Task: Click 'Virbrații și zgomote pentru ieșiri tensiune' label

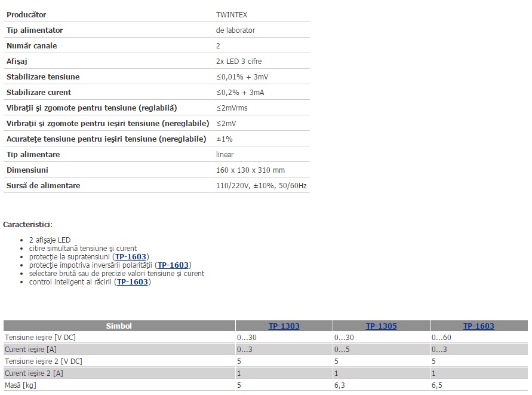Action: pos(107,124)
